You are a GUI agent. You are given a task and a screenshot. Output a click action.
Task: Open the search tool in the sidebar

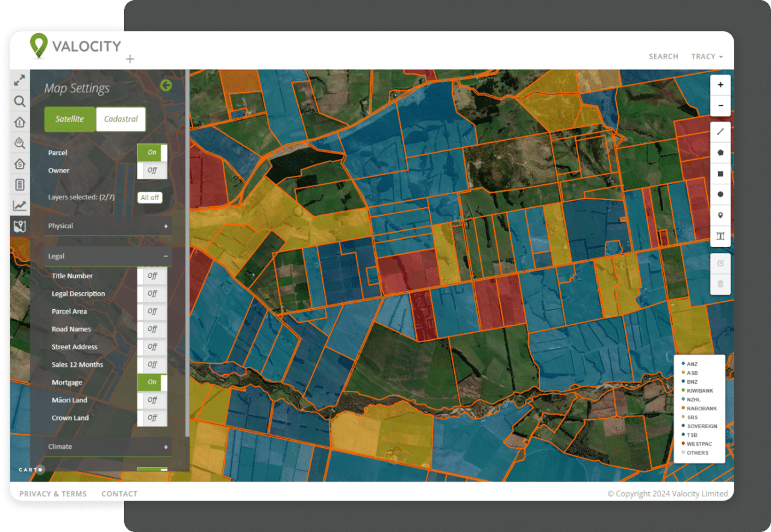pyautogui.click(x=20, y=101)
